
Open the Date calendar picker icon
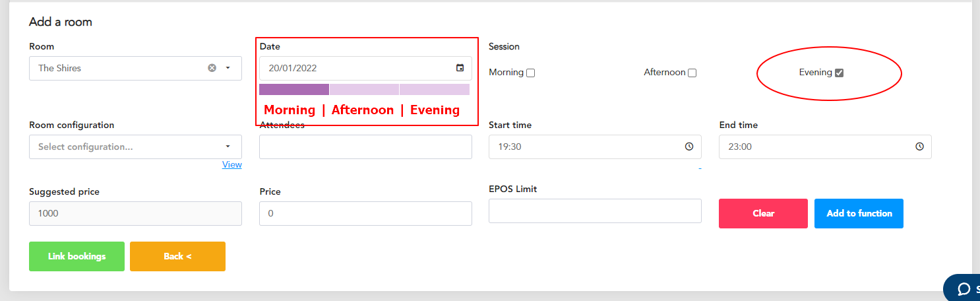click(x=460, y=68)
